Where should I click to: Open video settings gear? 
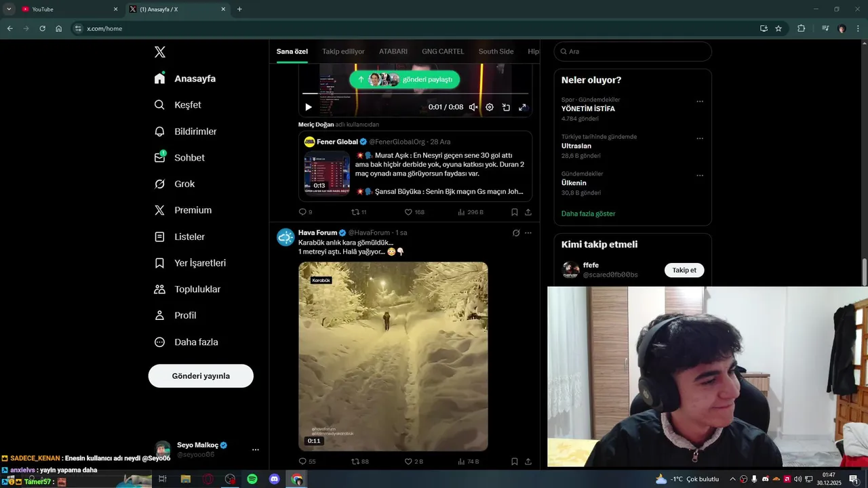[x=490, y=107]
